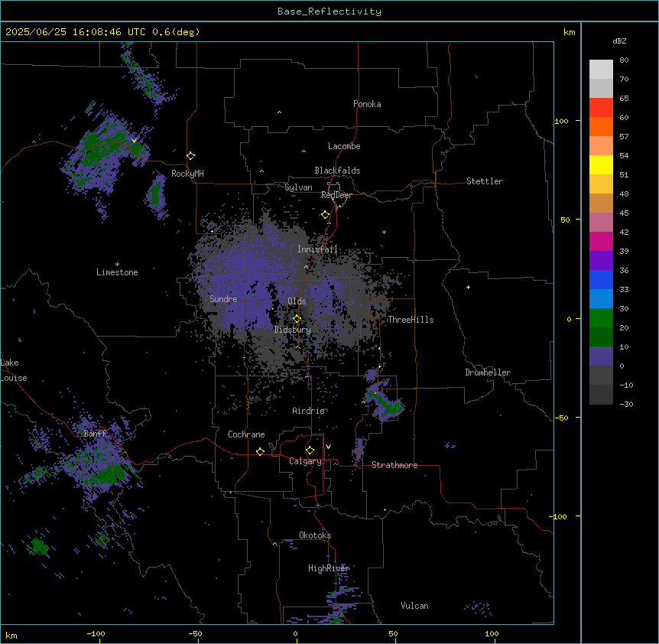Click the Base_Reflectivity title
Viewport: 659px width, 644px height.
(329, 11)
